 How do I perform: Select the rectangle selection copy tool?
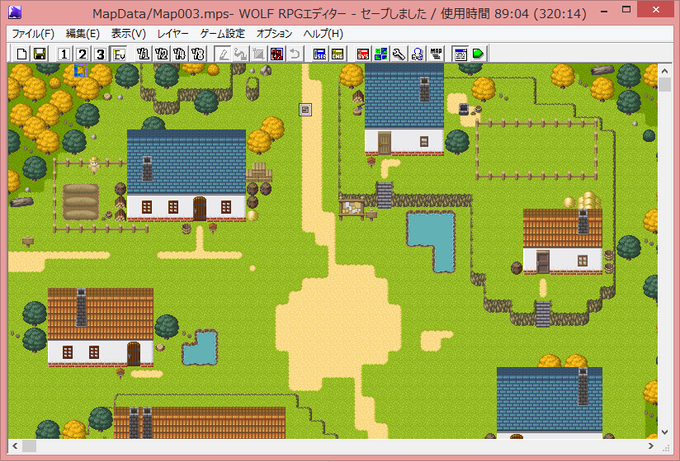pos(258,54)
